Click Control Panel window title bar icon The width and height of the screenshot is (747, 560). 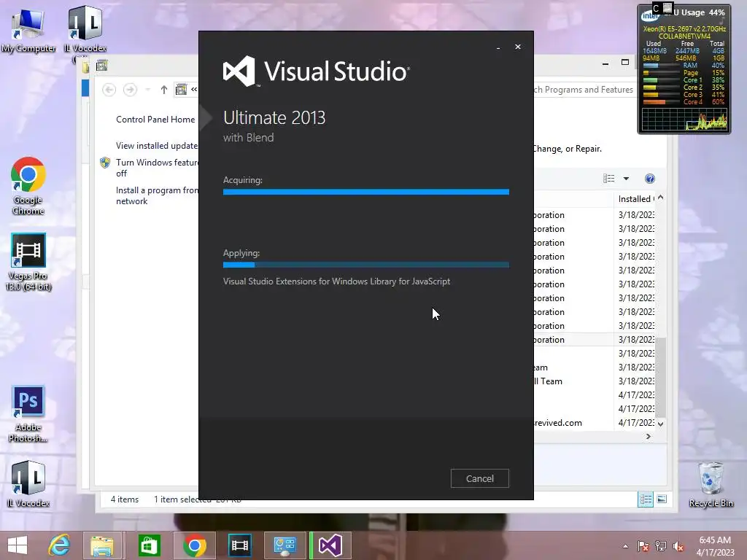(101, 66)
